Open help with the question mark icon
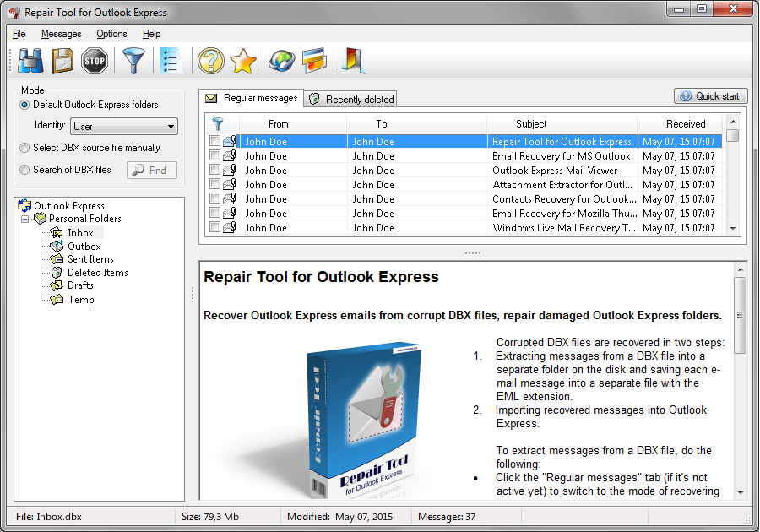Screen dimensions: 760x532 pos(211,61)
